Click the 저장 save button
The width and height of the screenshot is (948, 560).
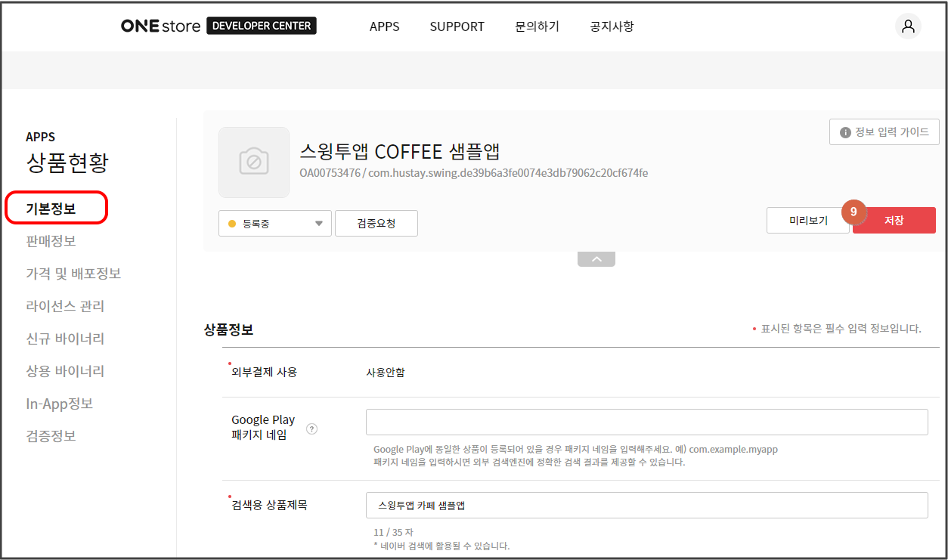(894, 221)
